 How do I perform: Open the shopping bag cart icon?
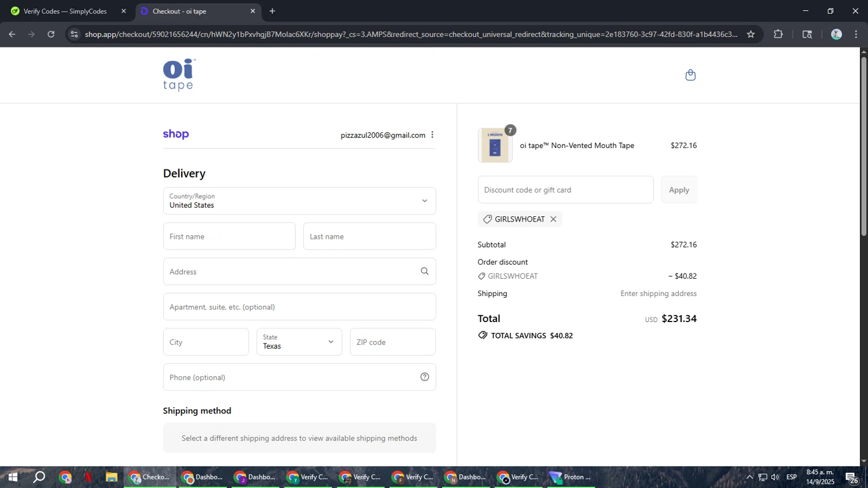[690, 75]
